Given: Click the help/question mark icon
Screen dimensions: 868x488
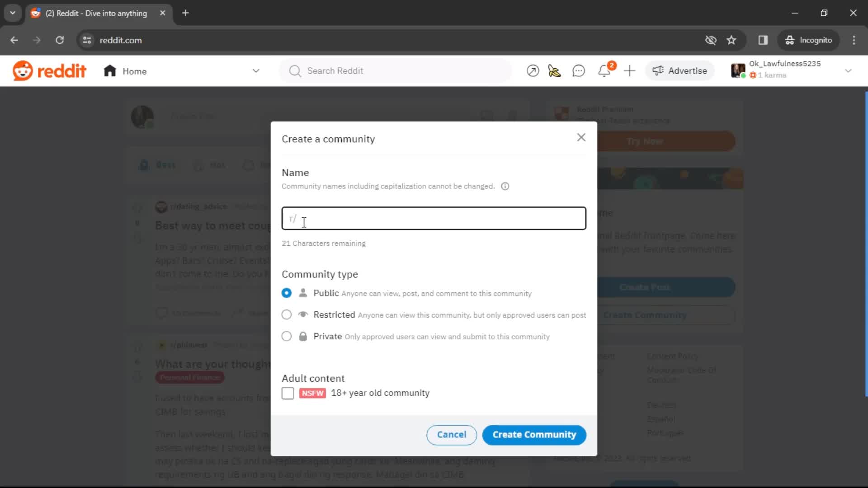Looking at the screenshot, I should (505, 186).
